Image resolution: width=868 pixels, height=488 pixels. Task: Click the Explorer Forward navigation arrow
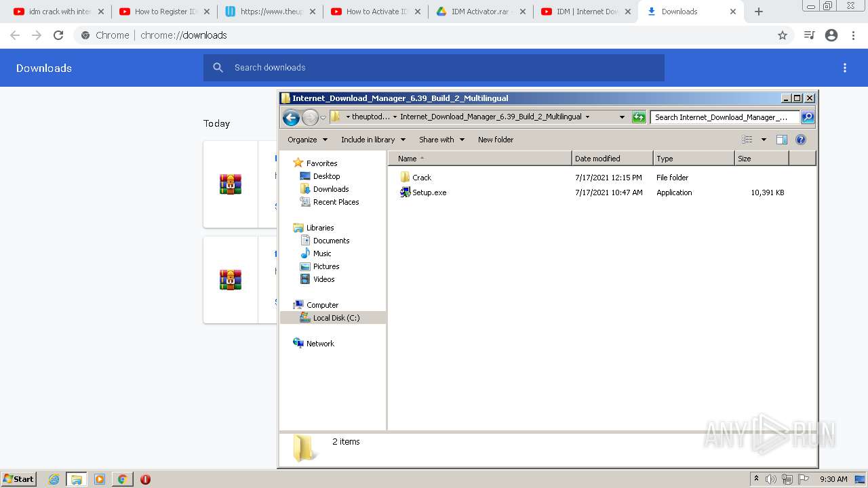(310, 117)
